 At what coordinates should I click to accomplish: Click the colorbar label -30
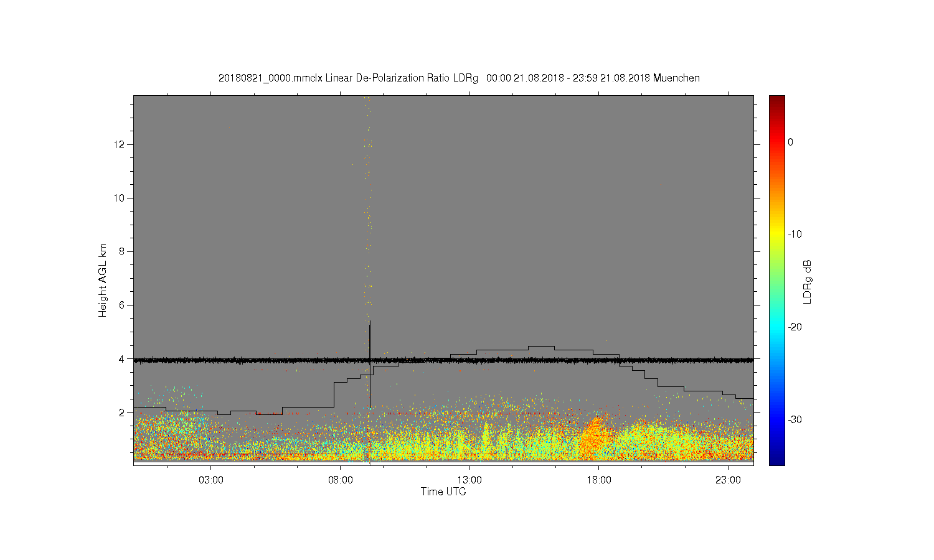pyautogui.click(x=795, y=419)
